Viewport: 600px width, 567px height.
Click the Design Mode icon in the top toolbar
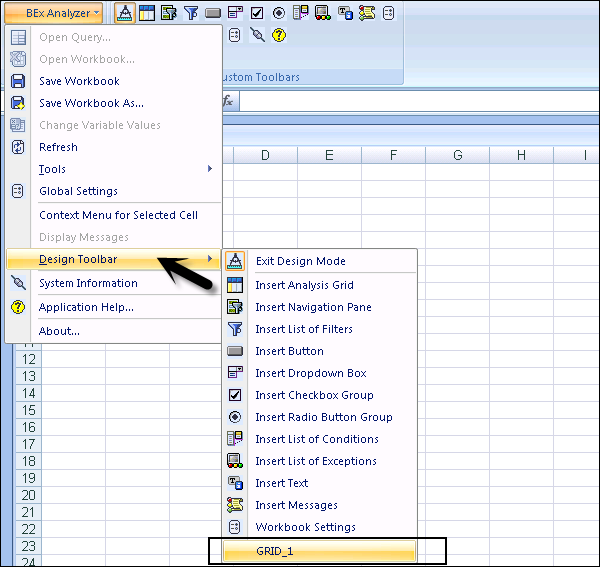(125, 13)
